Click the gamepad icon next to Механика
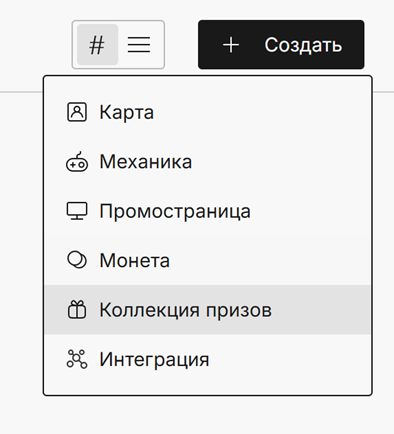Image resolution: width=394 pixels, height=434 pixels. tap(77, 162)
